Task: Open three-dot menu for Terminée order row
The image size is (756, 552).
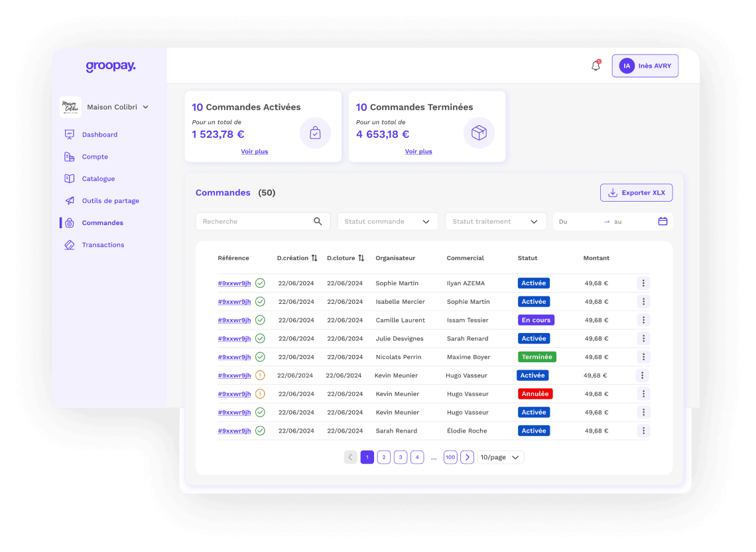Action: point(643,357)
